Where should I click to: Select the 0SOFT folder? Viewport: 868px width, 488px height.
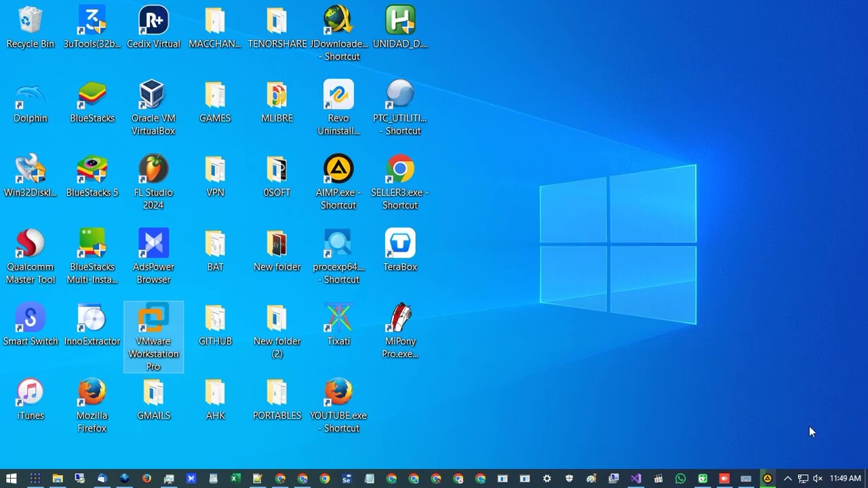coord(277,176)
